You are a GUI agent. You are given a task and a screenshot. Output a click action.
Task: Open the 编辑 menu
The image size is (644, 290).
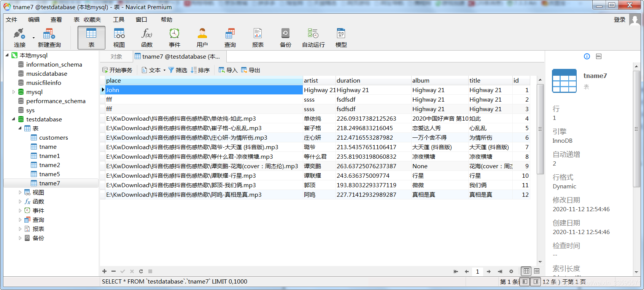(34, 19)
